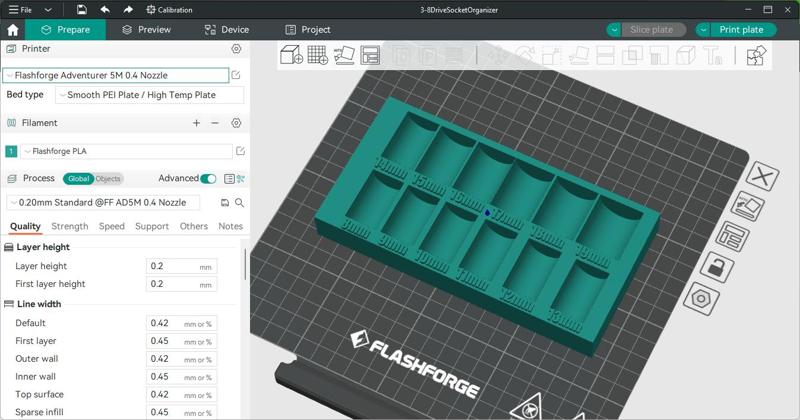
Task: Save the process preset
Action: pos(224,203)
